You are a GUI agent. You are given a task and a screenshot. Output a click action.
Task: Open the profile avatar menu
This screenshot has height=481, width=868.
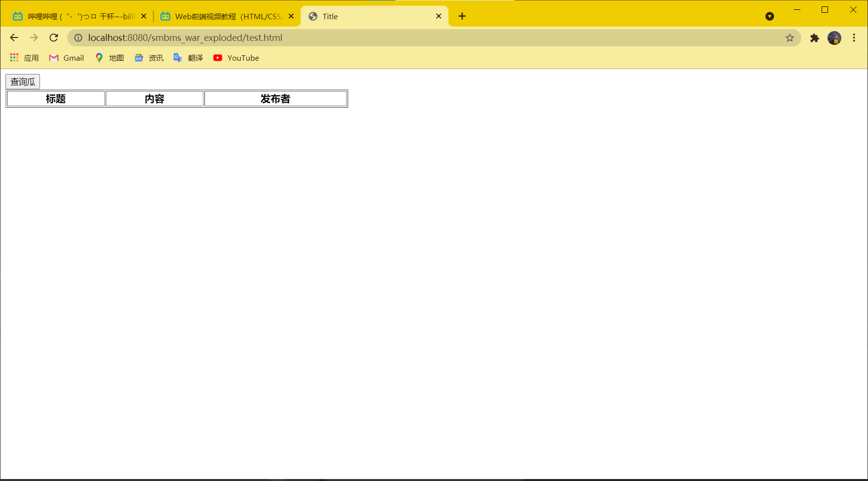834,38
